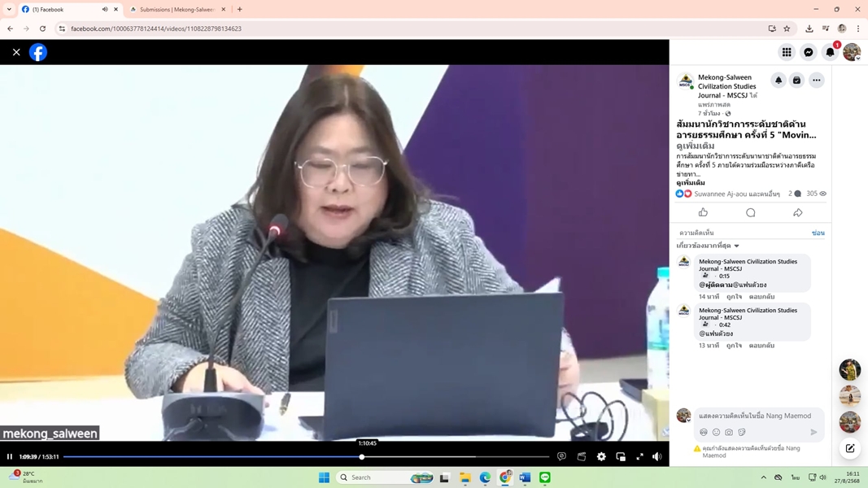Image resolution: width=868 pixels, height=488 pixels.
Task: Switch to Submissions Mekong-Salween tab
Action: click(176, 10)
